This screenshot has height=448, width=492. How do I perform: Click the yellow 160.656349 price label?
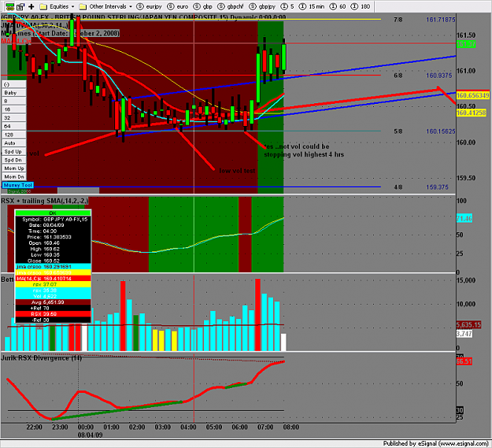click(472, 95)
